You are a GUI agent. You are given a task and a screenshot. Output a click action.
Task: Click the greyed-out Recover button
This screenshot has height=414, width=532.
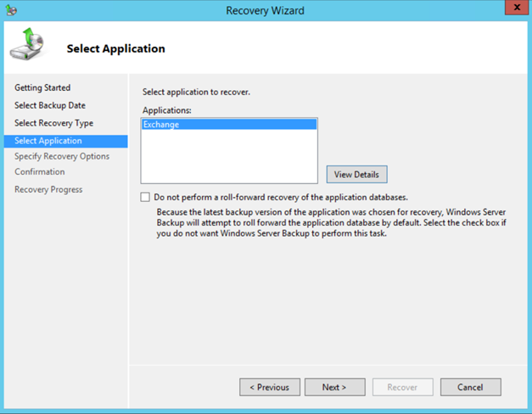pos(402,387)
